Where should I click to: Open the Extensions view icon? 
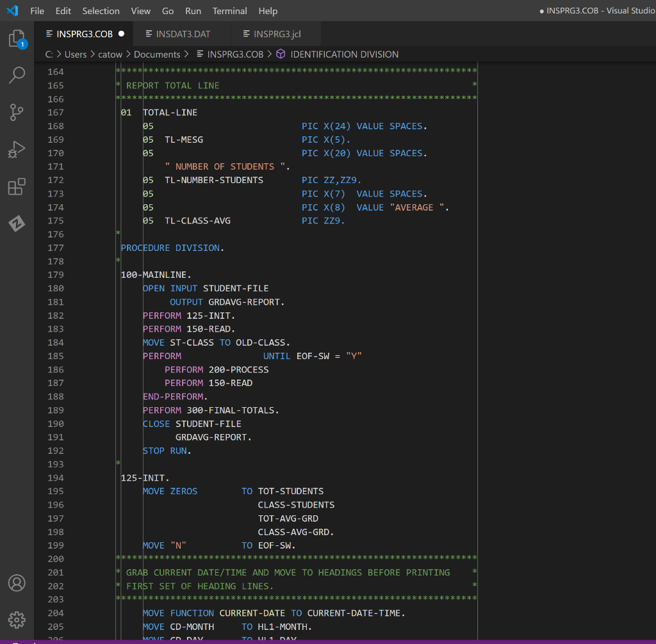click(x=17, y=187)
